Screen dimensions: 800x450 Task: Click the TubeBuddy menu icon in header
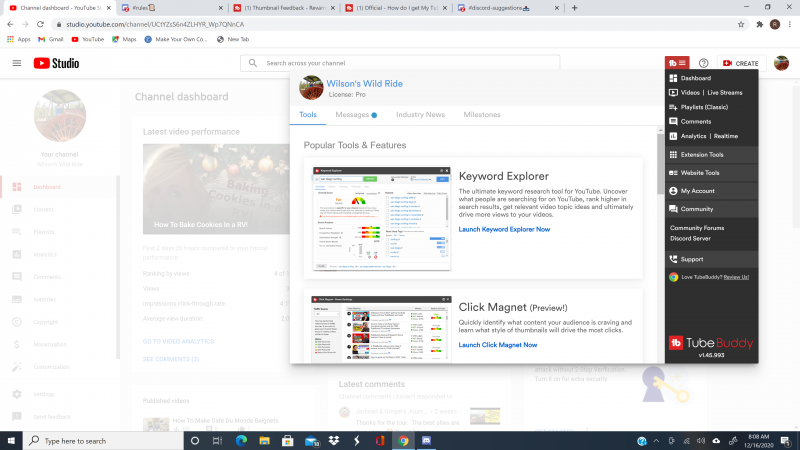tap(677, 63)
